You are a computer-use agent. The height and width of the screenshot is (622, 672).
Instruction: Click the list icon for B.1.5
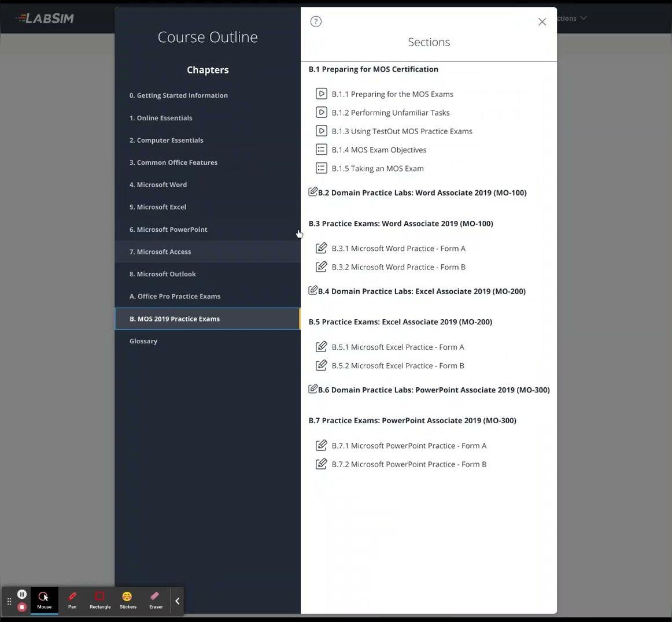click(322, 168)
